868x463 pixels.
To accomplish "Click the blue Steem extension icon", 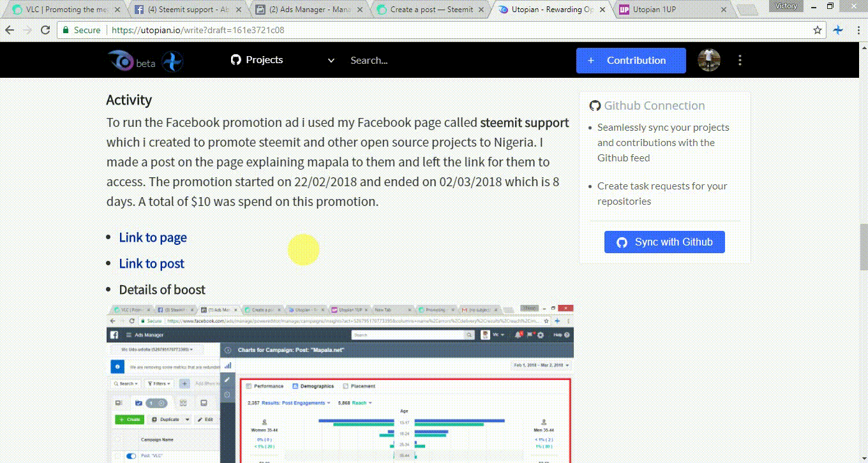I will [x=839, y=30].
